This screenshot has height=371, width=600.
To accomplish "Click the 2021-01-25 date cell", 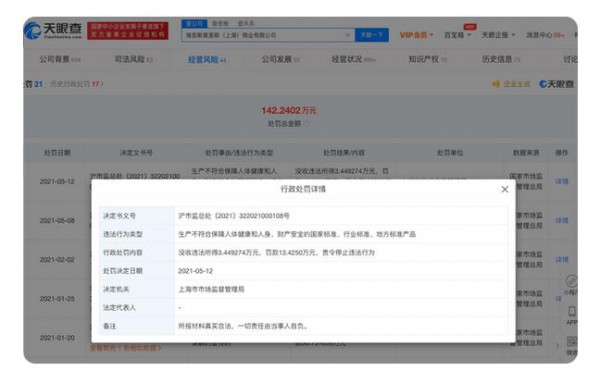I will [x=57, y=299].
